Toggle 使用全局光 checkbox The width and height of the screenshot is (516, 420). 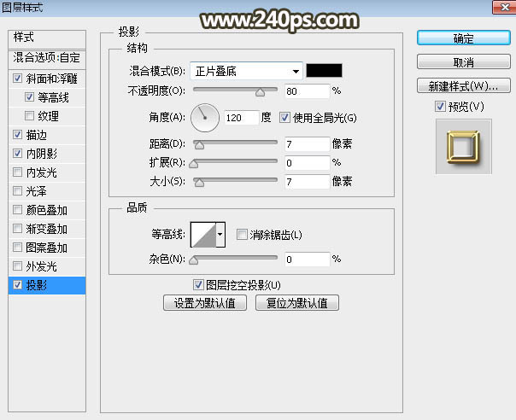284,118
